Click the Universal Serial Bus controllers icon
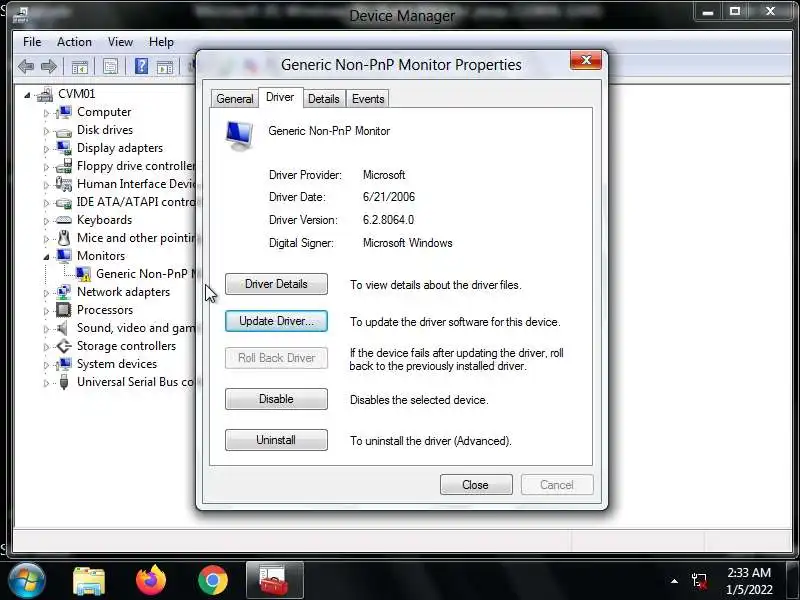Image resolution: width=800 pixels, height=600 pixels. point(64,382)
